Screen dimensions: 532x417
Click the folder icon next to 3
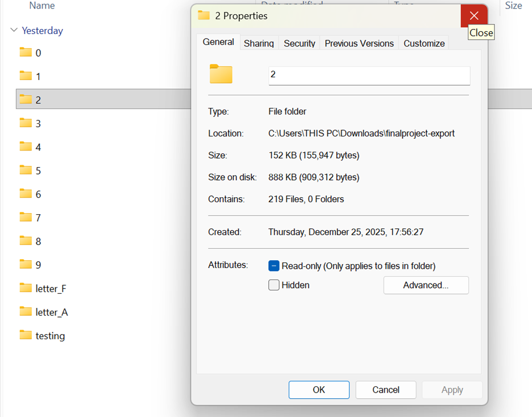point(26,123)
